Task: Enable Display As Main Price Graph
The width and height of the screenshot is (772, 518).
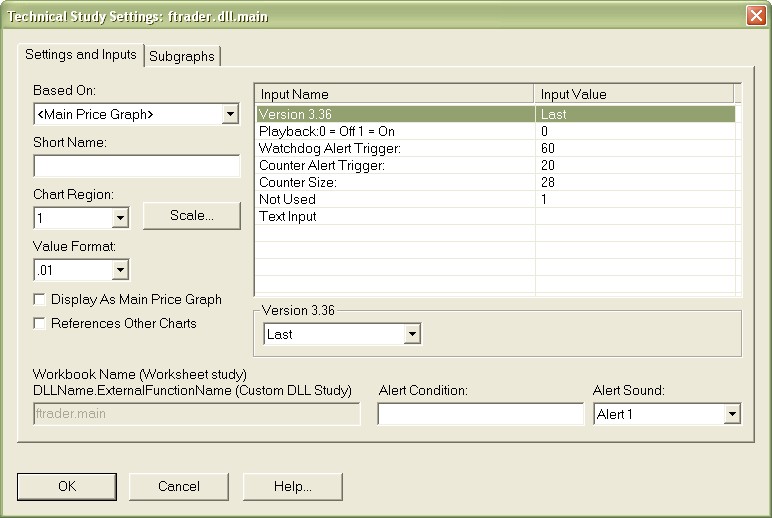Action: click(x=40, y=299)
